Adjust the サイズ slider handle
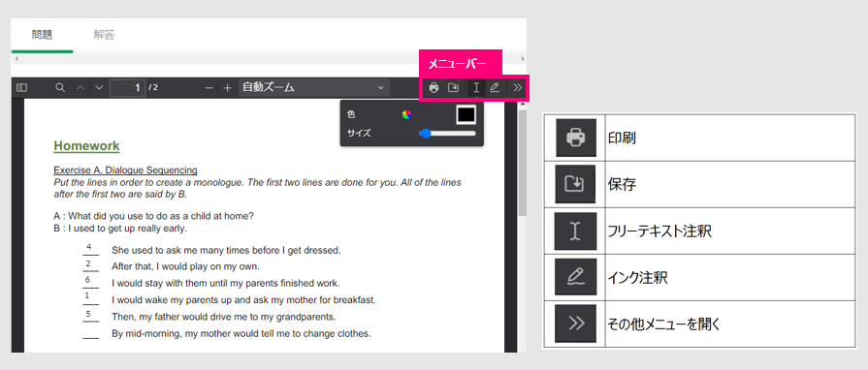Screen dimensions: 868x370 coord(425,134)
